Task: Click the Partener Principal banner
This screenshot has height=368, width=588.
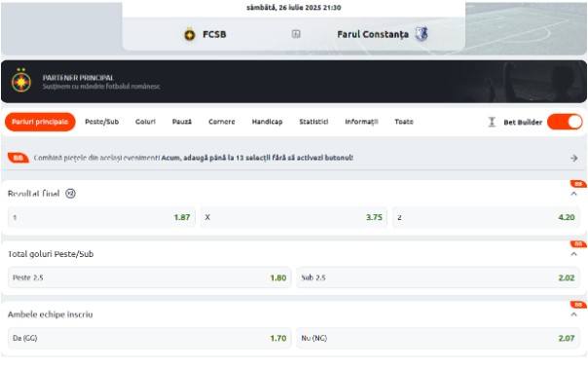Action: (294, 82)
